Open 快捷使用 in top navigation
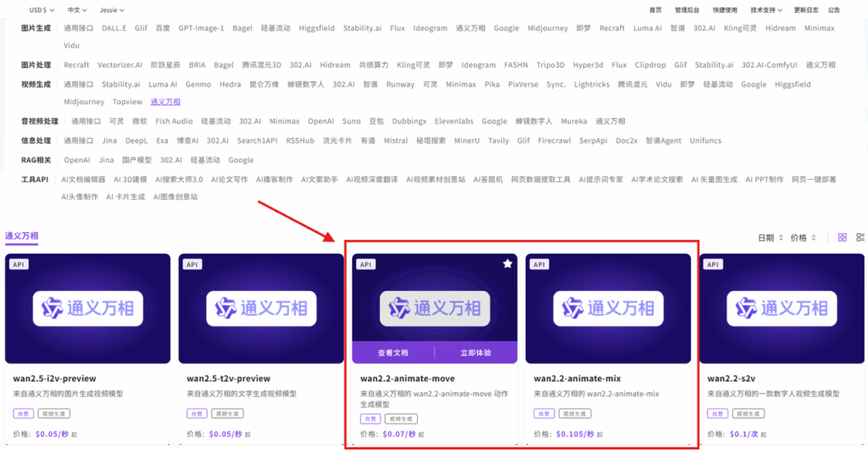The width and height of the screenshot is (868, 450). (x=725, y=10)
